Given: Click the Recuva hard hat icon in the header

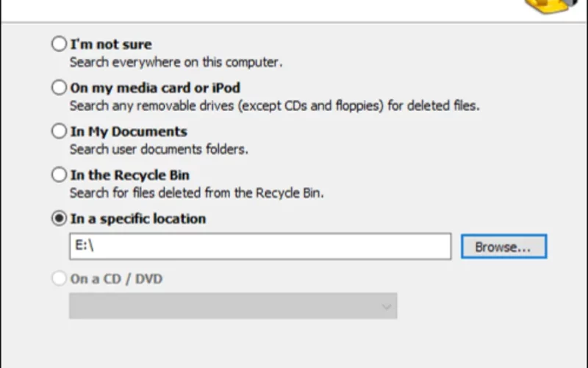Looking at the screenshot, I should (x=551, y=7).
